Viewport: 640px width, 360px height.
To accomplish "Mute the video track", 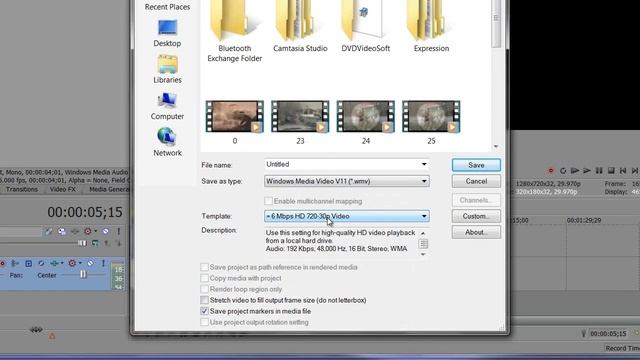I will tap(106, 231).
